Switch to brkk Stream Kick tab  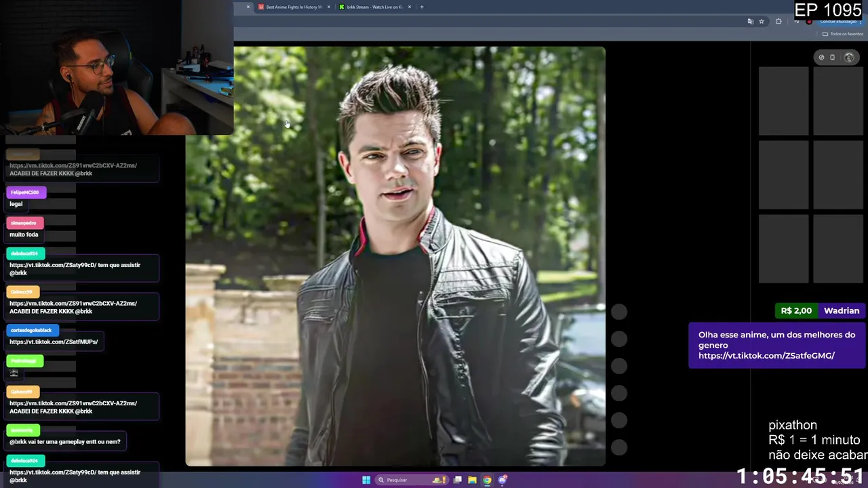pos(374,7)
